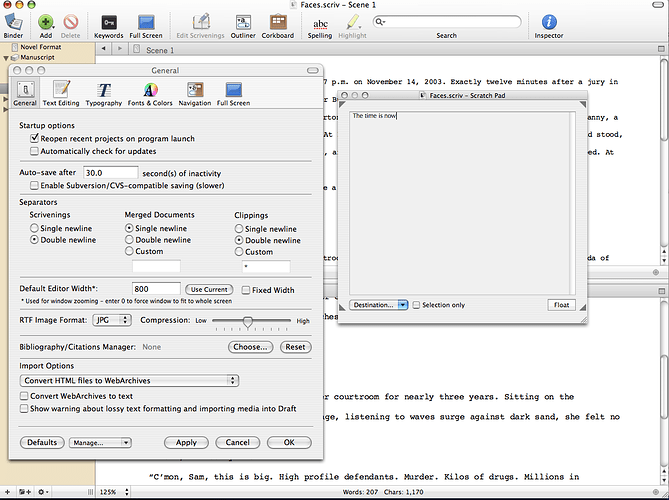Image resolution: width=669 pixels, height=500 pixels.
Task: Collapse the Manuscript folder triangle
Action: [x=6, y=58]
